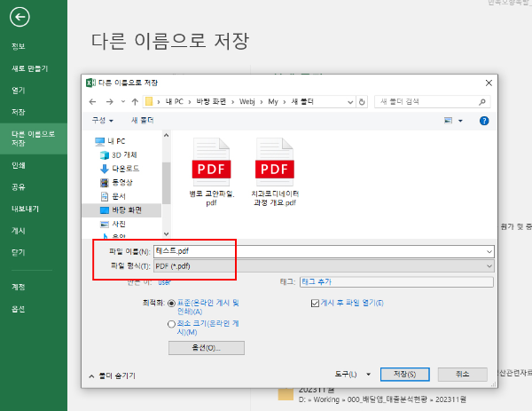Open 공유 in backstage menu
Screen dimensions: 532x411
click(19, 187)
